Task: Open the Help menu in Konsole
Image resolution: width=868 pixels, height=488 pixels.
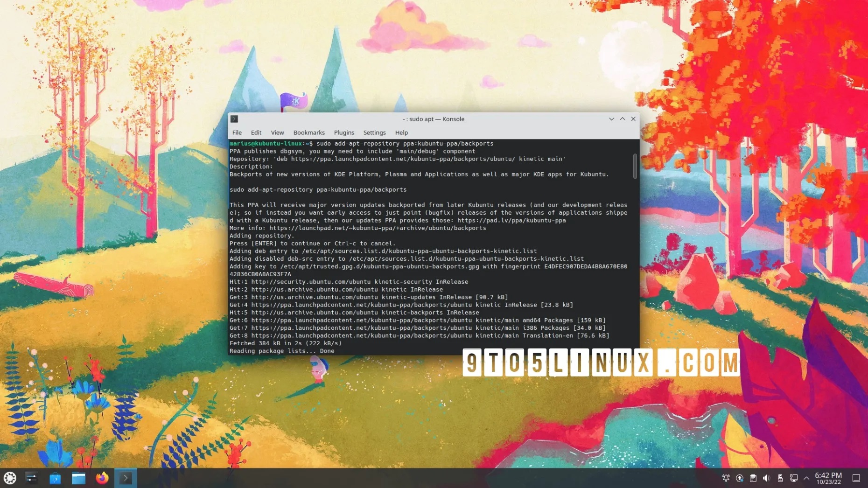Action: point(401,132)
